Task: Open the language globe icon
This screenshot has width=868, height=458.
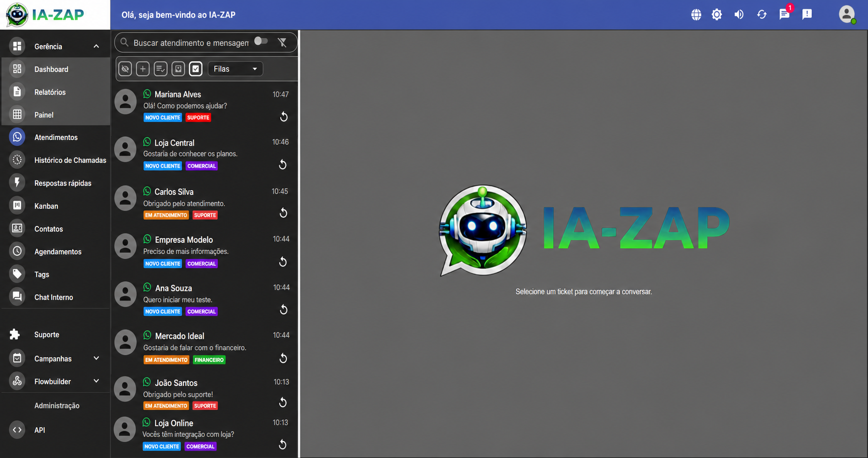Action: coord(696,15)
